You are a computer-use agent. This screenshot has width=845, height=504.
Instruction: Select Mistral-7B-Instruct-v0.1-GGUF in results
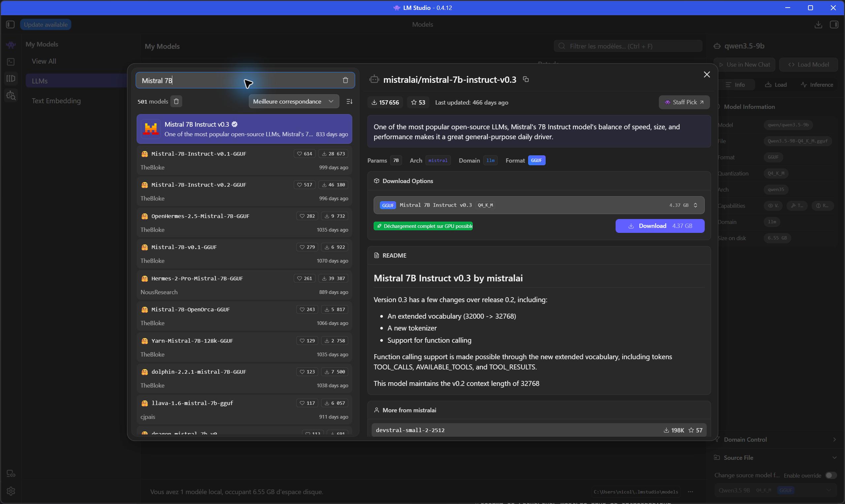[244, 160]
